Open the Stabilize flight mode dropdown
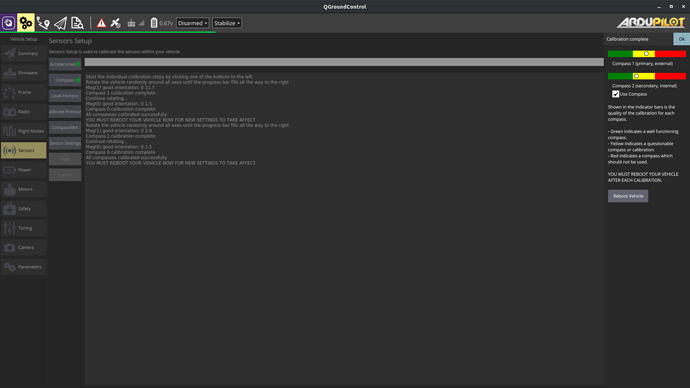 (x=227, y=23)
